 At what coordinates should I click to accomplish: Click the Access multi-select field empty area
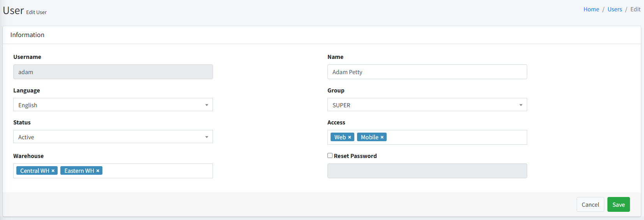pos(456,137)
